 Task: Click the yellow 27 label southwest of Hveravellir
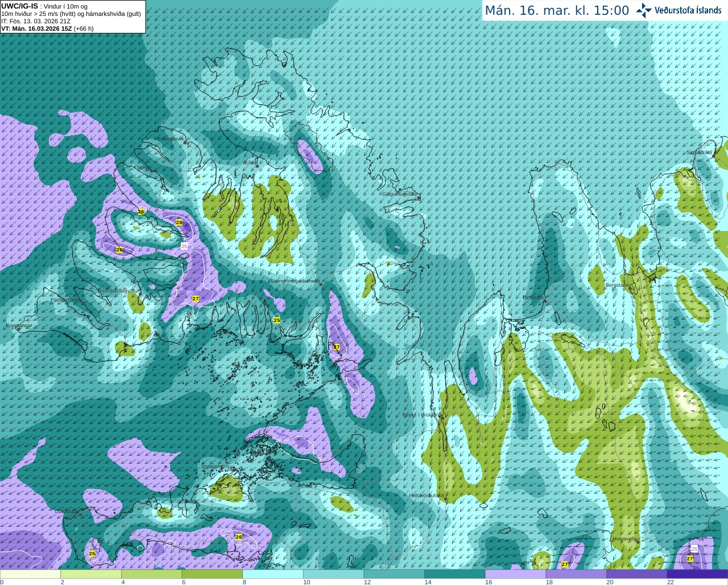coord(565,564)
